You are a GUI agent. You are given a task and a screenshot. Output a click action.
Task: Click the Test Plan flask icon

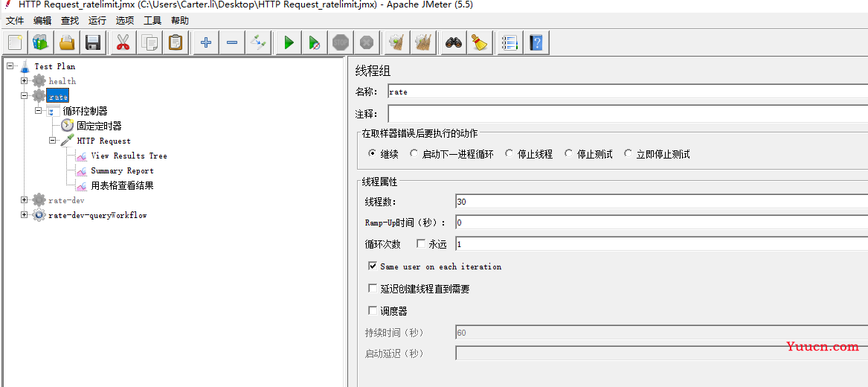point(25,66)
